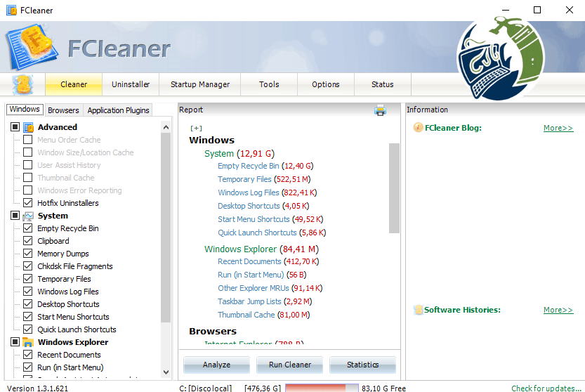
Task: Click Temporary Files (522,51 M) report entry
Action: pos(264,179)
